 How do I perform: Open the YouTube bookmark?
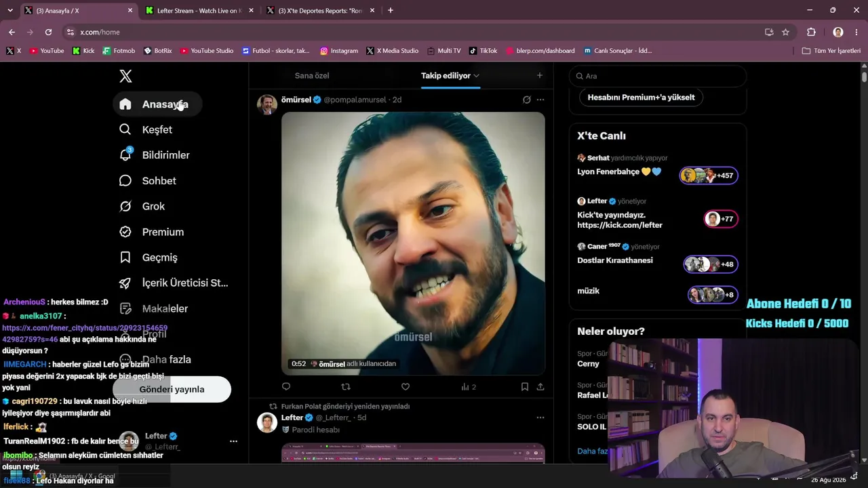[x=47, y=51]
